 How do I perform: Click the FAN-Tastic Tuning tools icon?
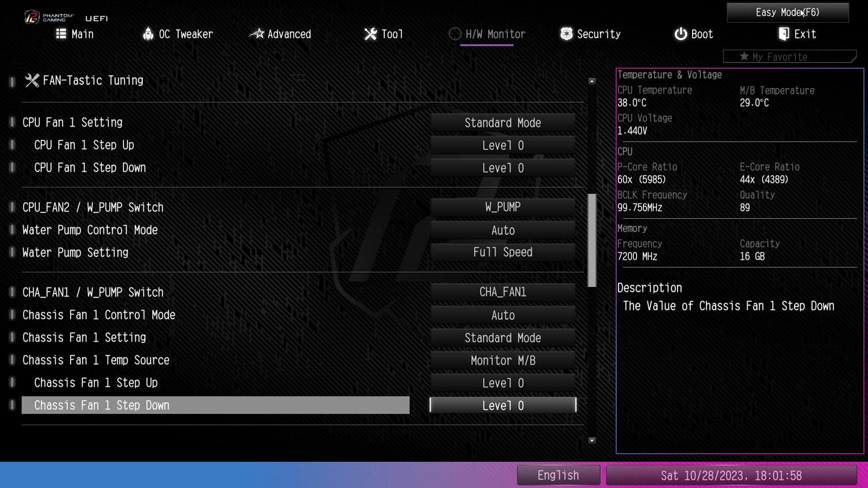pos(32,80)
